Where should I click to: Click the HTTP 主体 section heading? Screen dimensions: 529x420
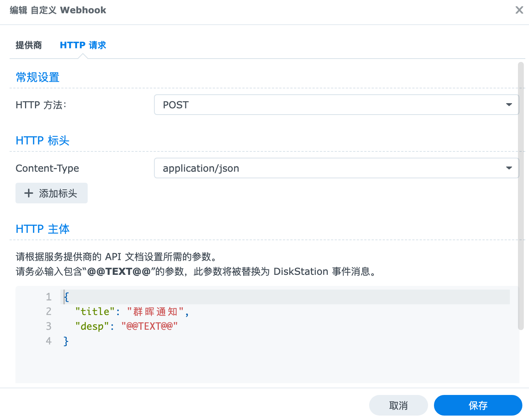[x=43, y=229]
